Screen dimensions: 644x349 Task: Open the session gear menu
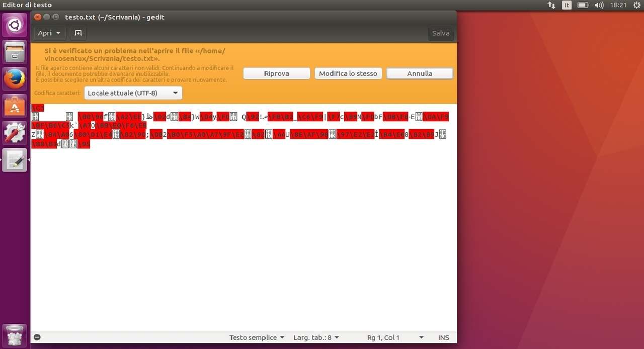636,5
